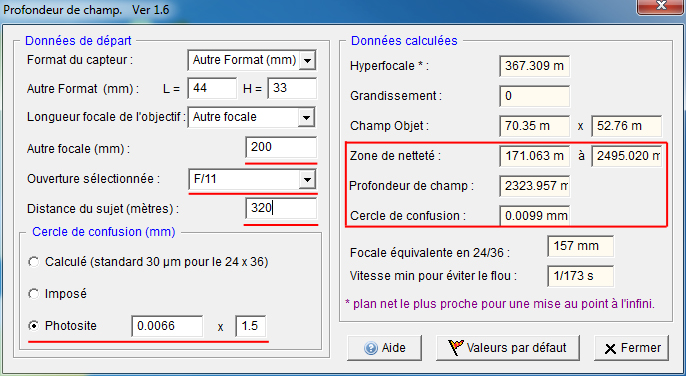
Task: Click the Autre Format (mm) combo box text
Action: tap(245, 60)
